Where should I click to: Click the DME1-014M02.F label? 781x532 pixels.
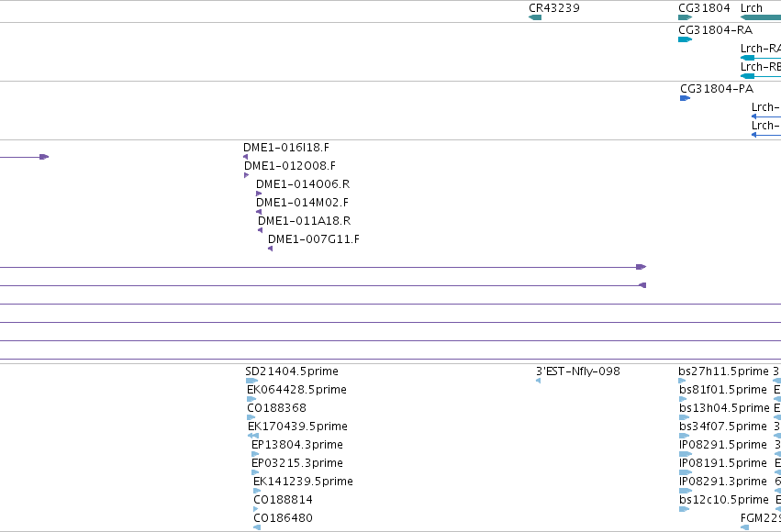coord(302,203)
